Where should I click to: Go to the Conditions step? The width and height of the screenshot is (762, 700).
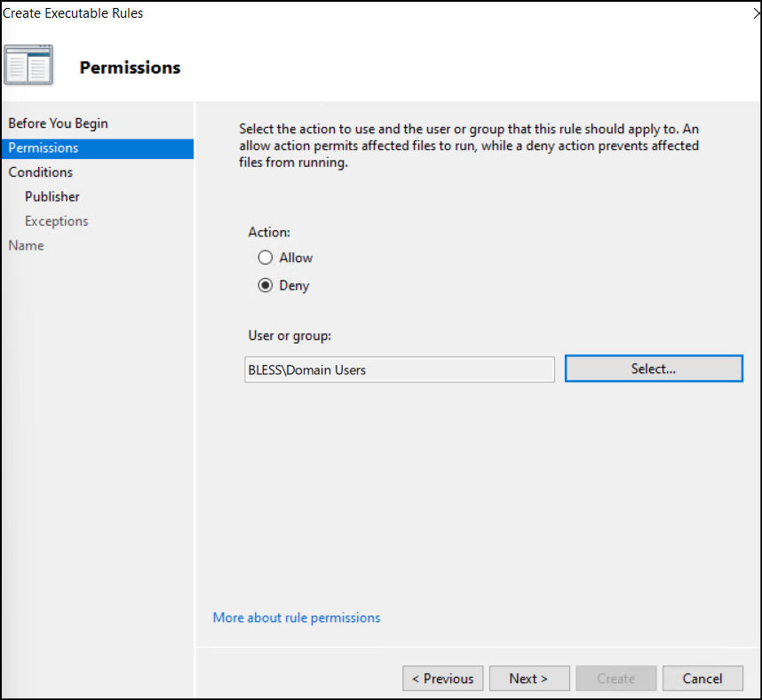click(x=40, y=171)
